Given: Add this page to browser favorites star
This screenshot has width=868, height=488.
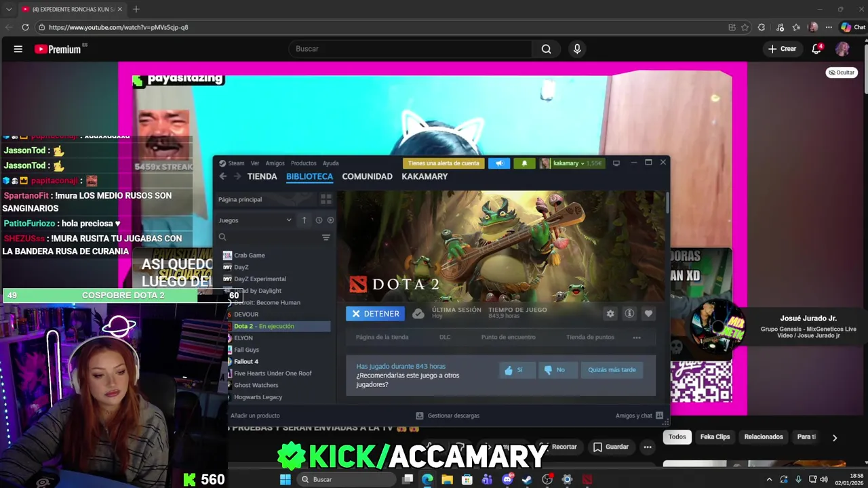Looking at the screenshot, I should click(x=745, y=27).
